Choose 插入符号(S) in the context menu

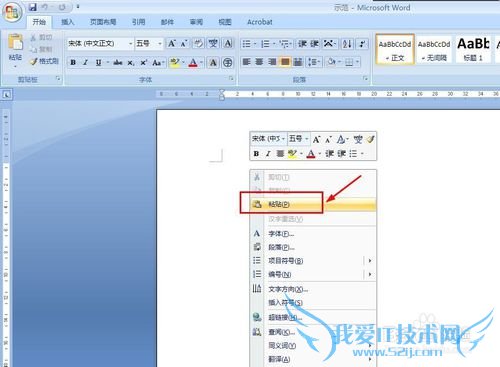click(313, 303)
